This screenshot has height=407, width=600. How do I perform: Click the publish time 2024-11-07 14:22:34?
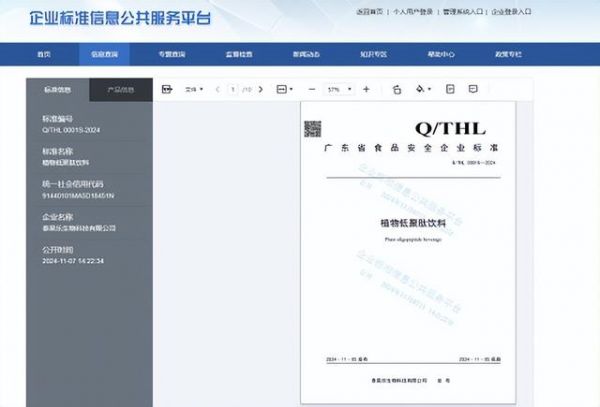pyautogui.click(x=73, y=261)
